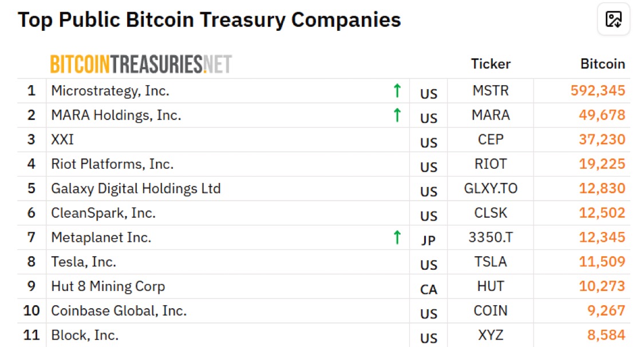The height and width of the screenshot is (347, 644).
Task: Open Coinbase Global, Inc. entry
Action: pos(118,311)
